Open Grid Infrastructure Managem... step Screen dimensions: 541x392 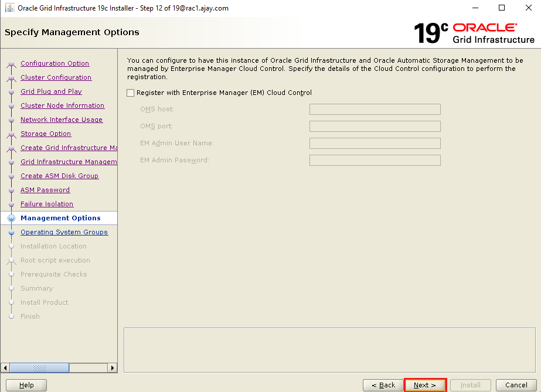(69, 162)
